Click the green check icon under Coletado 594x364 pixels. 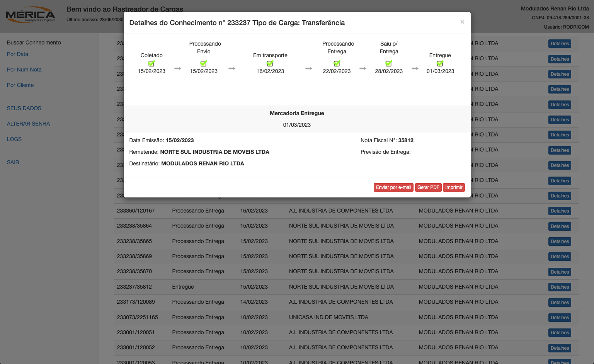tap(151, 63)
